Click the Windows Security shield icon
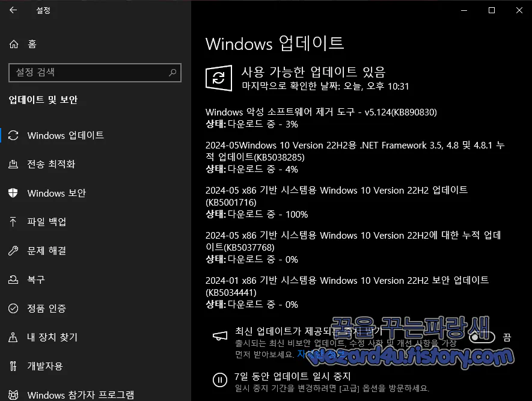 pyautogui.click(x=13, y=193)
